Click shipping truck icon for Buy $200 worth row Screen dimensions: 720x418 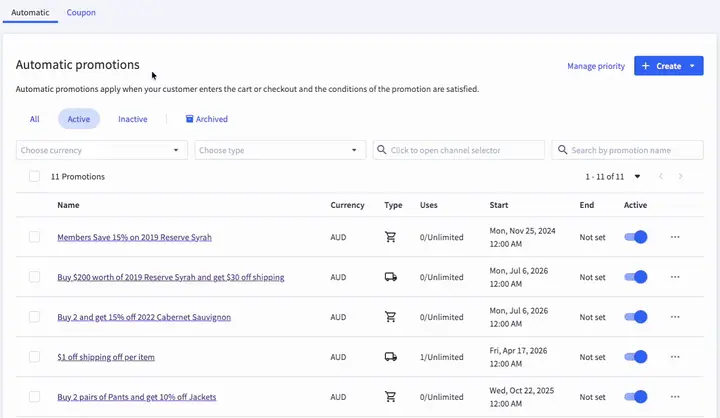click(390, 277)
